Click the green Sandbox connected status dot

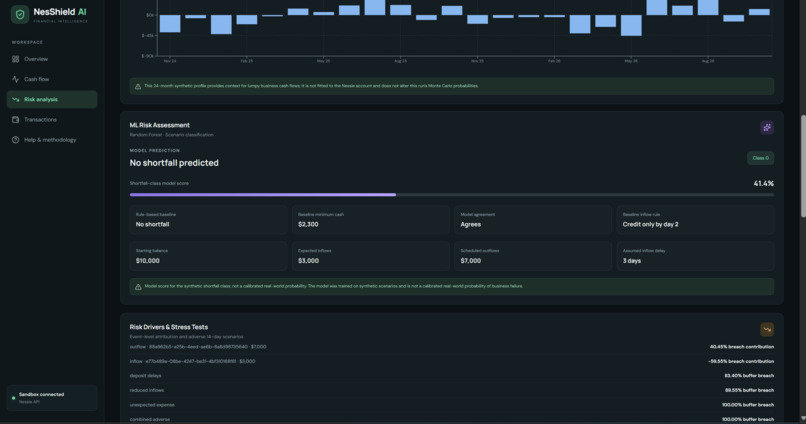coord(13,398)
